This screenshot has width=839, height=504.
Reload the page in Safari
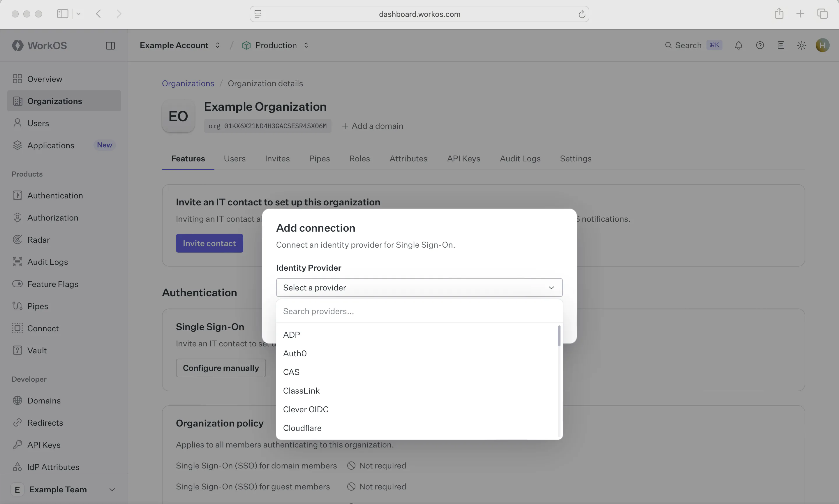tap(582, 14)
